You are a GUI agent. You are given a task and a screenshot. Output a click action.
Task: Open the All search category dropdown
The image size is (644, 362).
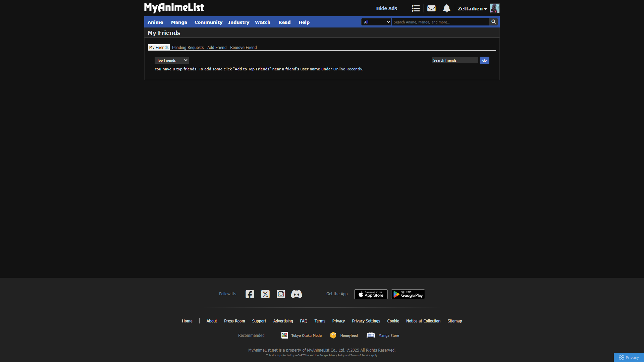pos(376,22)
